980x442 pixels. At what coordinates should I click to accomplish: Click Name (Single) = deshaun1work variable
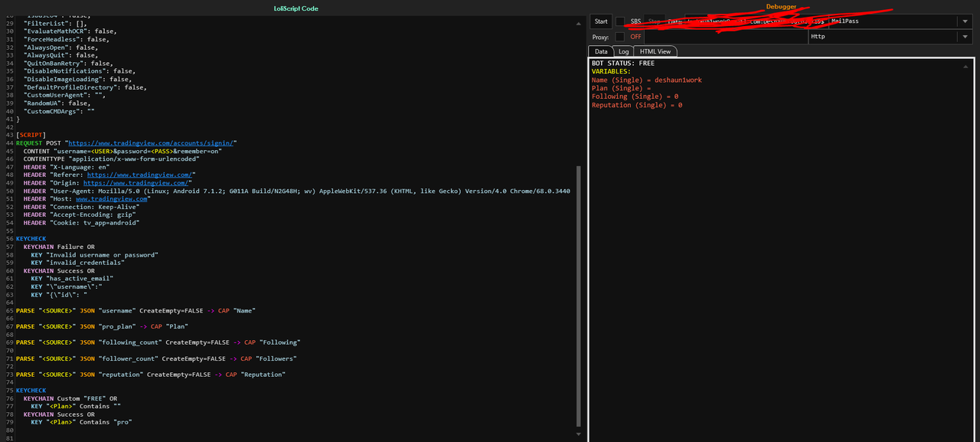point(647,80)
